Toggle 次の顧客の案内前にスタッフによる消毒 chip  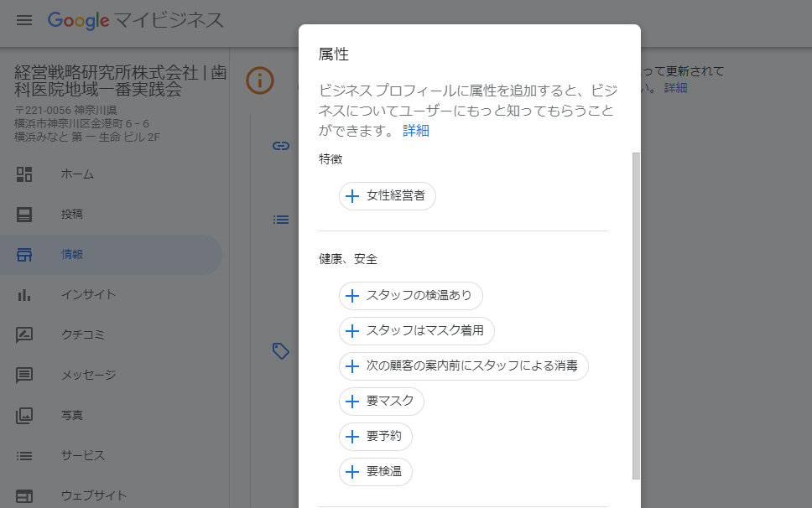tap(463, 366)
